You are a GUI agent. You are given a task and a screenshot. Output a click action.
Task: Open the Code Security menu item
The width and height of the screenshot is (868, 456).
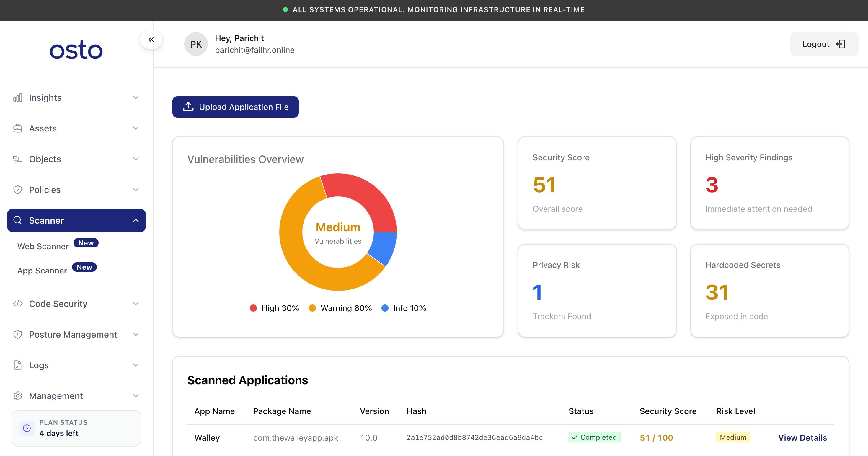coord(76,303)
